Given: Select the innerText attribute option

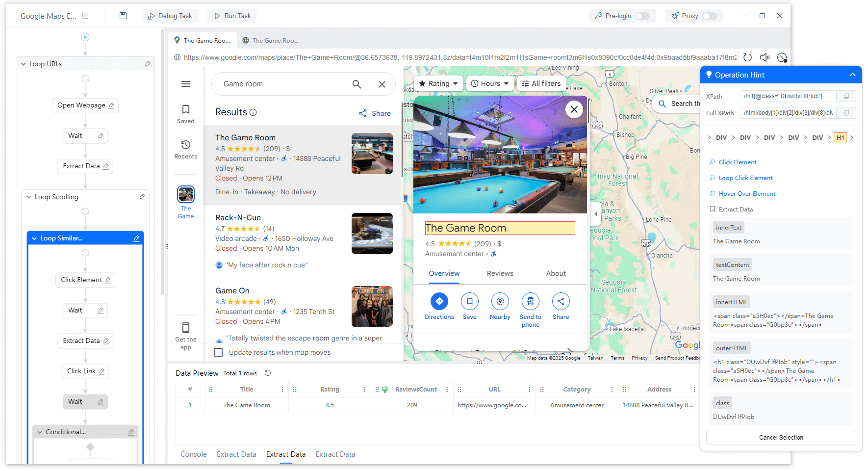Looking at the screenshot, I should tap(729, 227).
